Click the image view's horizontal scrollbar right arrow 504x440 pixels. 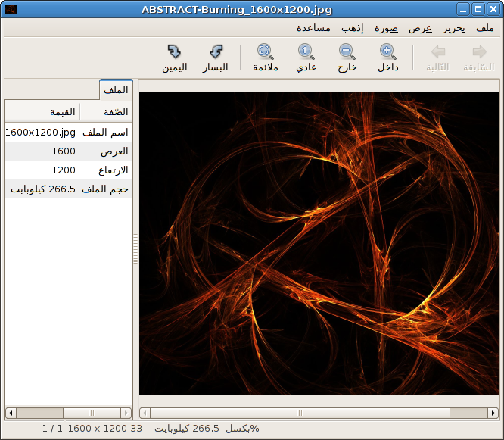[493, 413]
